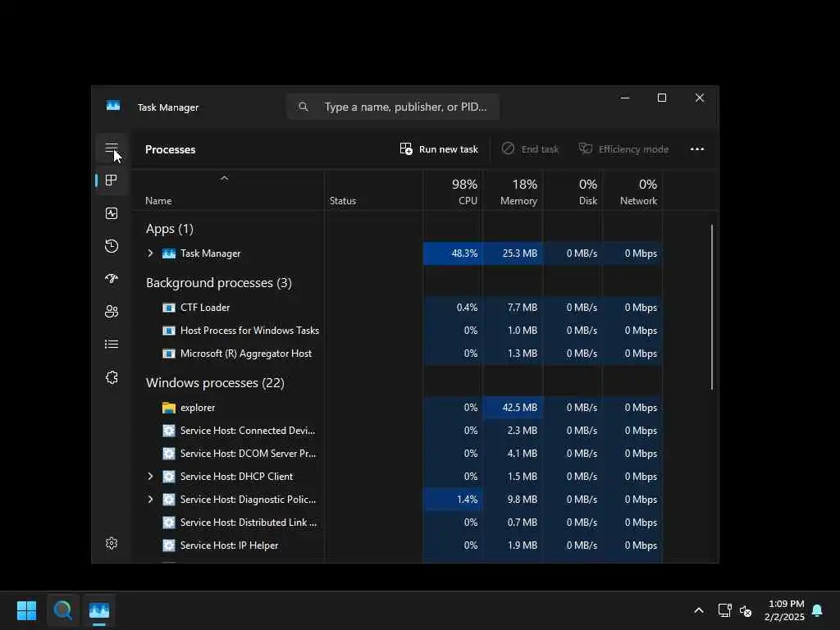Open the Windows Start menu
Image resolution: width=840 pixels, height=630 pixels.
[26, 610]
